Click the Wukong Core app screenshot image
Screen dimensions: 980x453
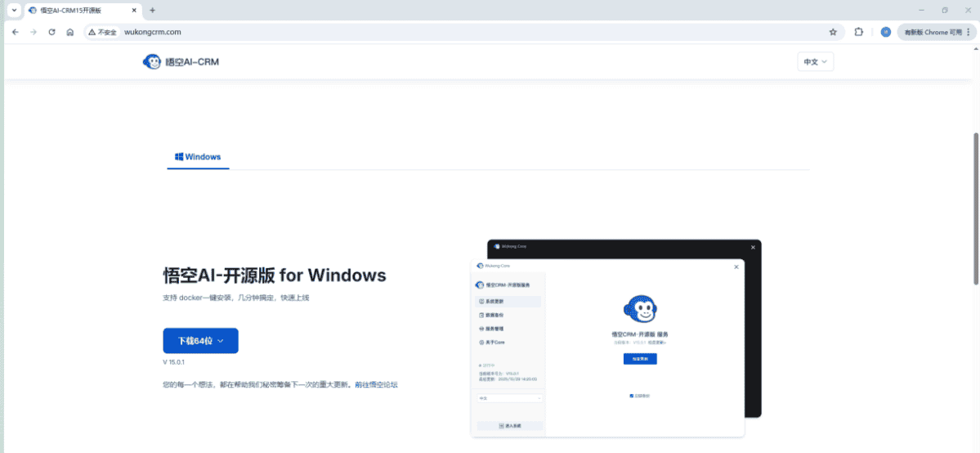[x=615, y=339]
